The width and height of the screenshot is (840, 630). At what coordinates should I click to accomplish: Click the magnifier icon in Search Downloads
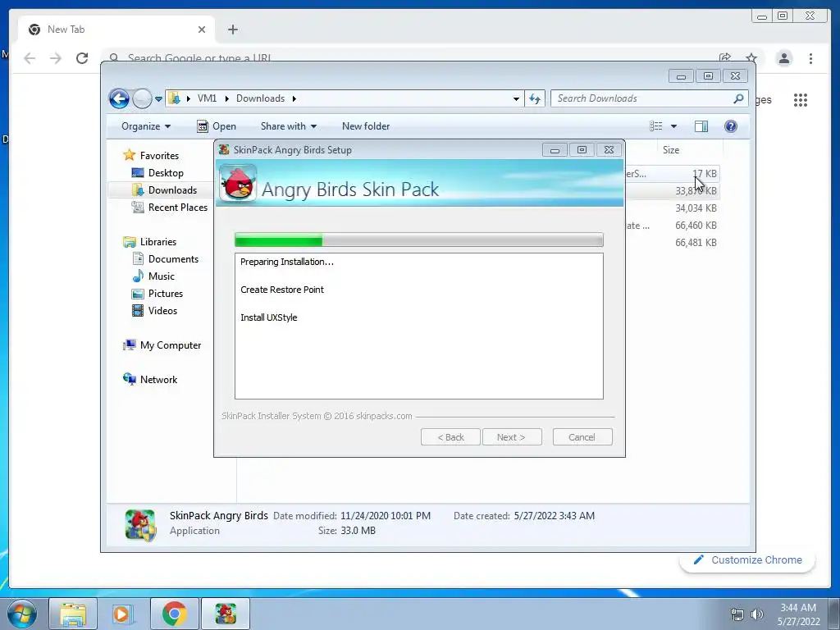click(738, 98)
